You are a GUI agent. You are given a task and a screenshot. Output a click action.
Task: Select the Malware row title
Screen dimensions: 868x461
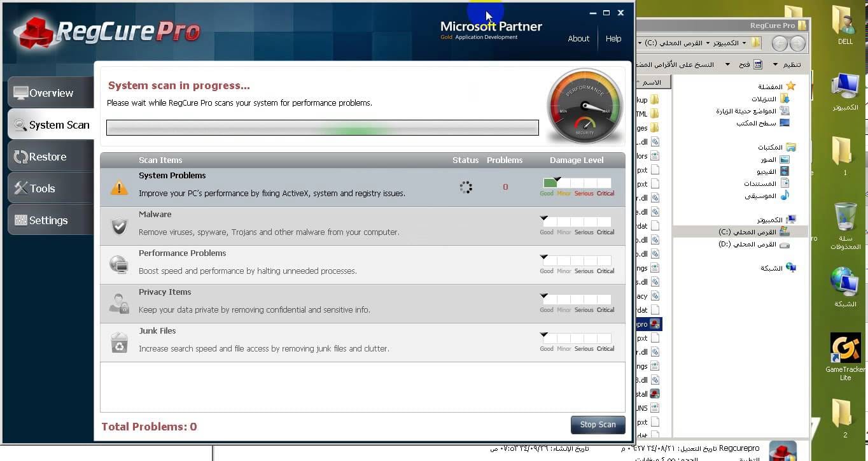click(155, 215)
